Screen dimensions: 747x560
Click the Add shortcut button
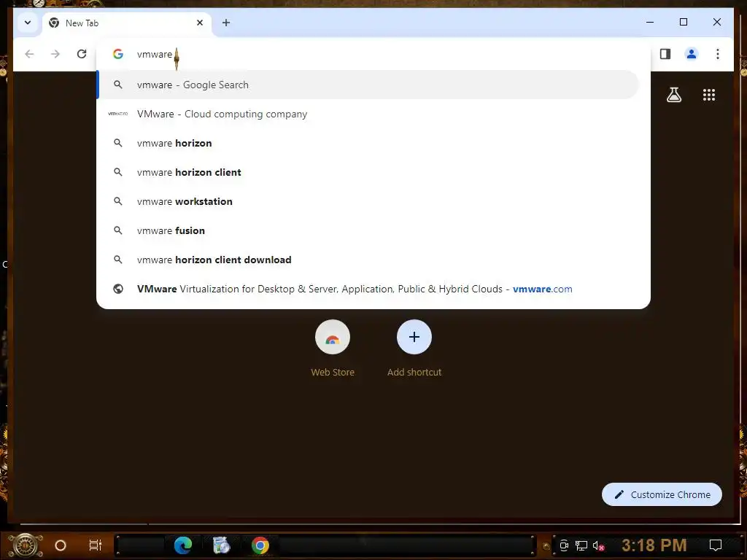click(414, 348)
